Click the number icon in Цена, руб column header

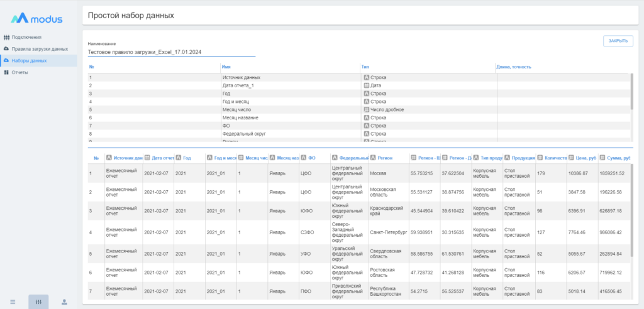click(x=571, y=158)
